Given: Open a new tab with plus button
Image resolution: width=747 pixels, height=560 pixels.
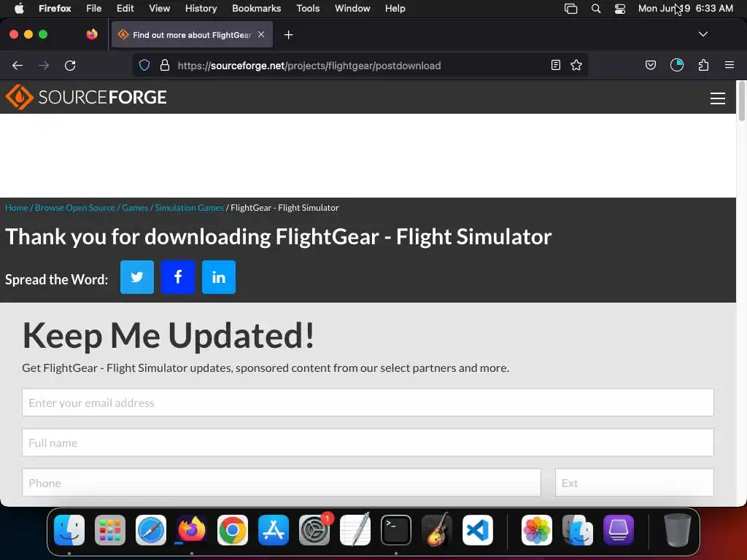Looking at the screenshot, I should tap(288, 35).
